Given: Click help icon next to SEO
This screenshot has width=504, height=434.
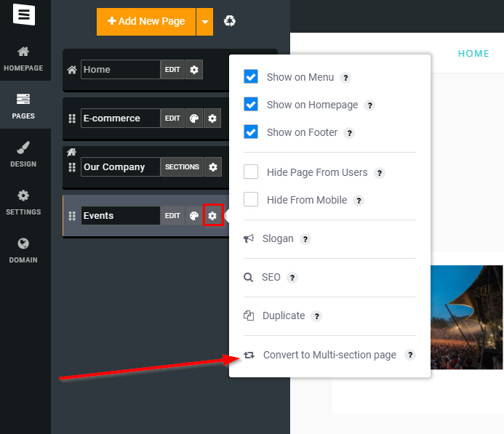Looking at the screenshot, I should point(292,278).
